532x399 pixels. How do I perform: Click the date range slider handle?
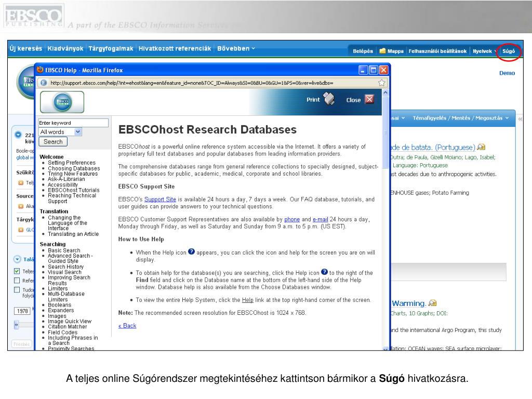(x=16, y=325)
